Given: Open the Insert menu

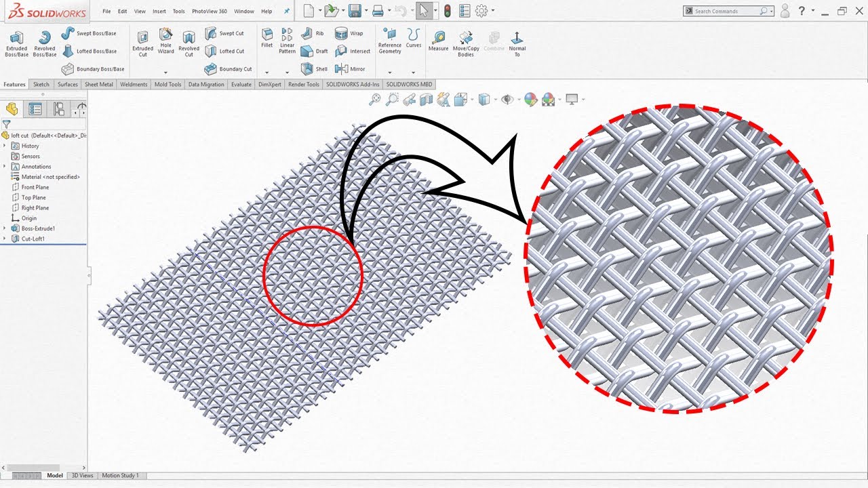Looking at the screenshot, I should [159, 12].
